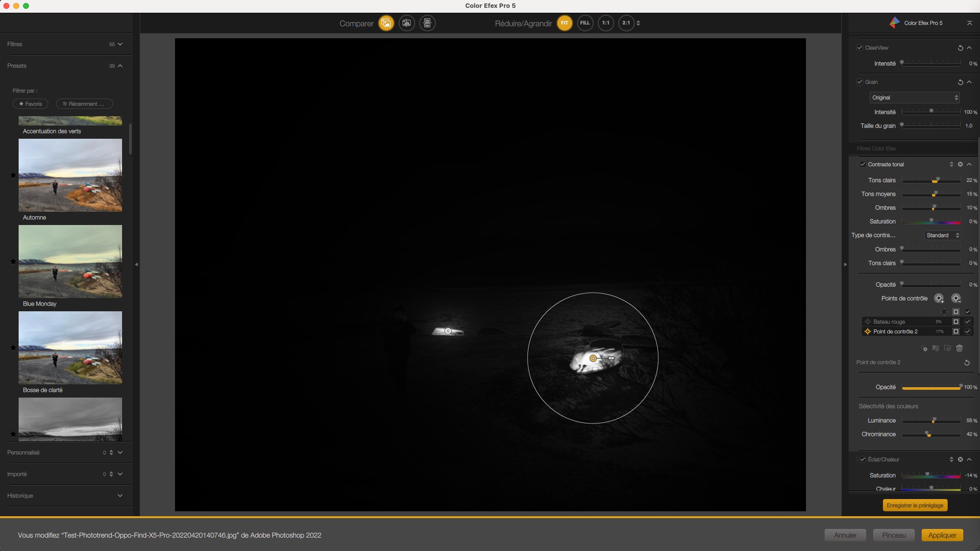Open the zoom level stepper arrows
The width and height of the screenshot is (980, 551).
(638, 23)
